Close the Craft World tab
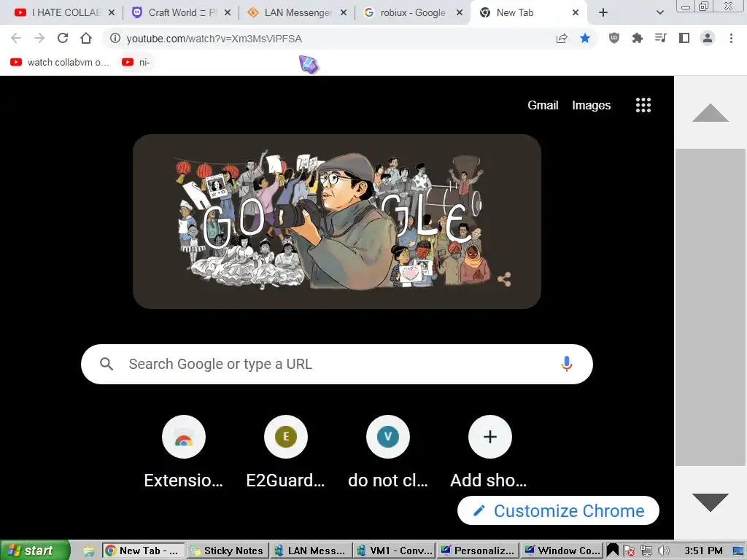The width and height of the screenshot is (747, 560). [228, 12]
